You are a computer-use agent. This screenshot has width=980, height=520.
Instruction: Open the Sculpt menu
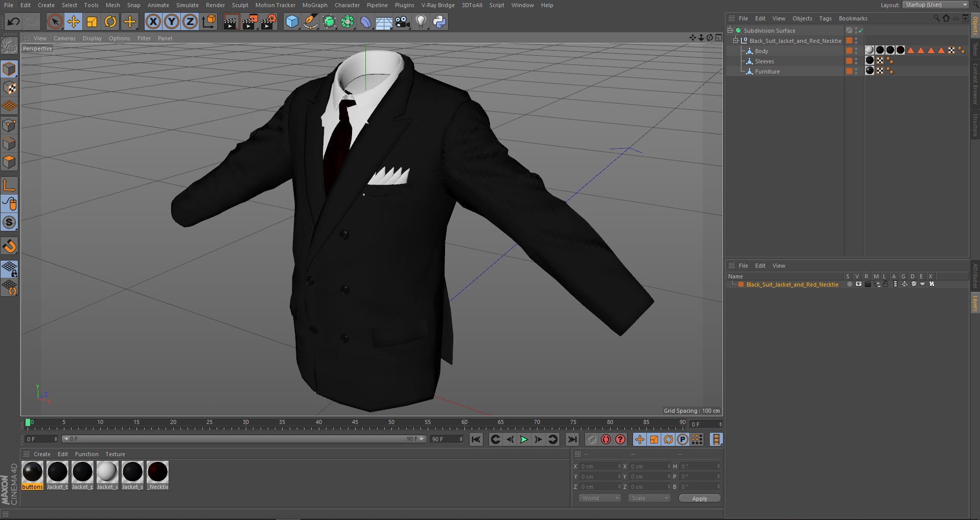[x=240, y=5]
